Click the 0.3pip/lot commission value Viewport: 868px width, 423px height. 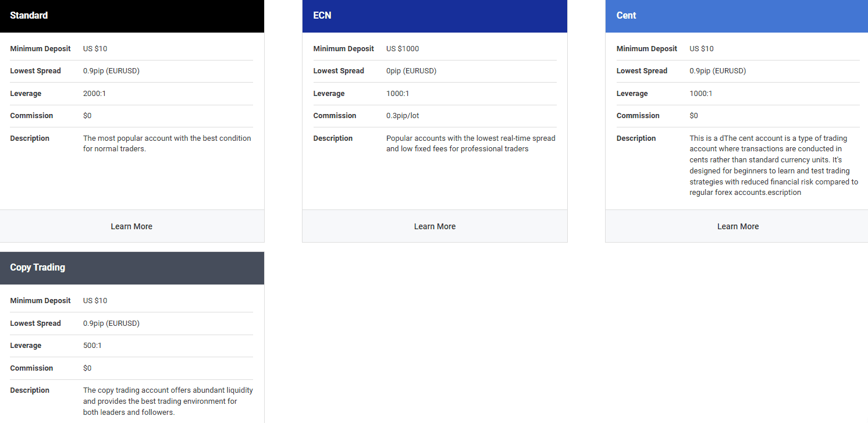point(403,115)
